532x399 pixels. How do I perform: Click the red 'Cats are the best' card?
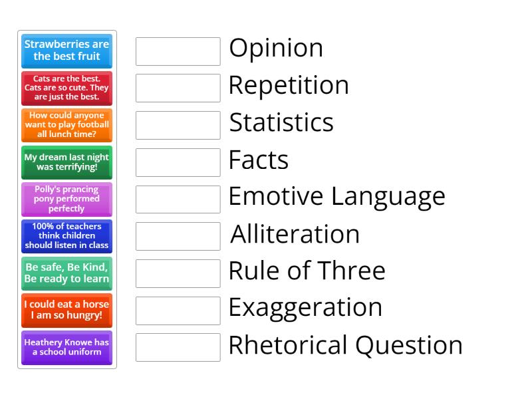pos(66,88)
